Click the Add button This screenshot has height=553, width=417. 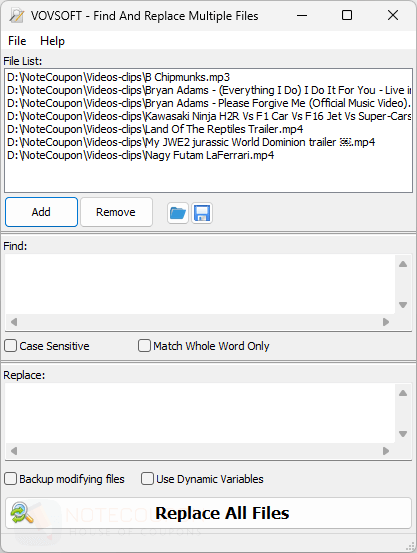tap(41, 212)
